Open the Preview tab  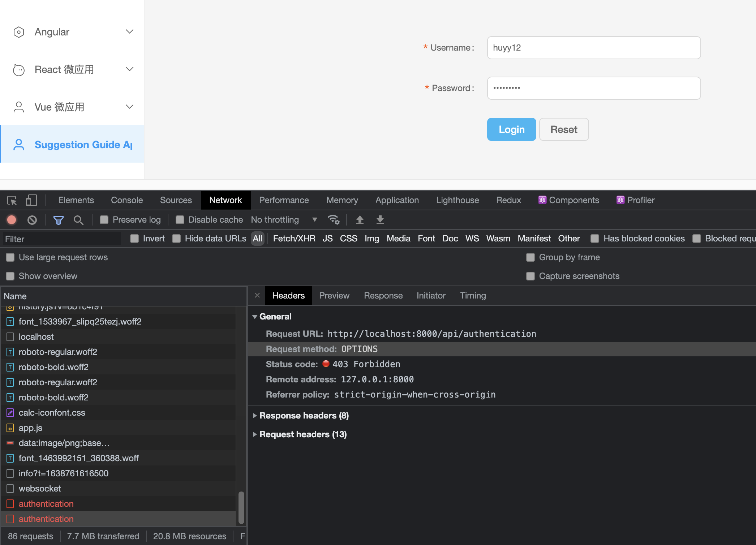tap(334, 296)
